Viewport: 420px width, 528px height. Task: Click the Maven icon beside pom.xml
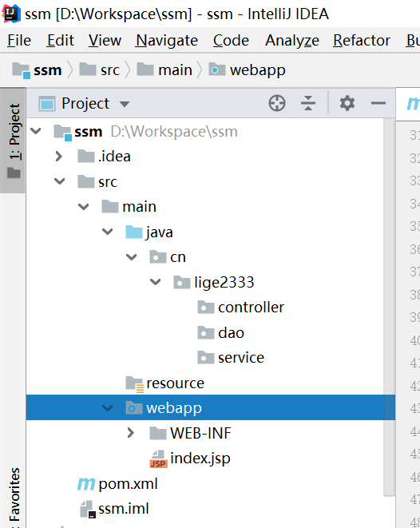point(86,484)
